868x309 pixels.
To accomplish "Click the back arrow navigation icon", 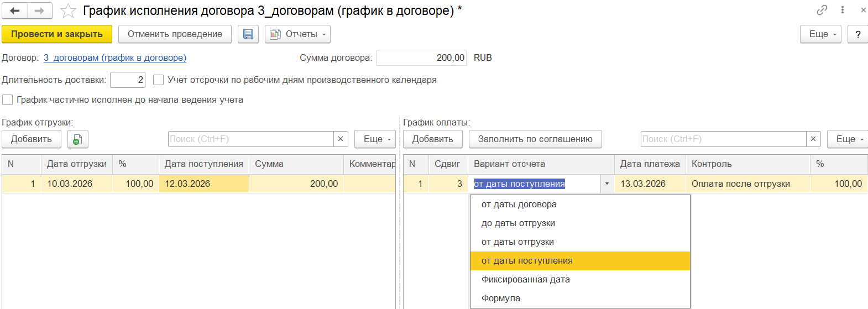I will [15, 11].
